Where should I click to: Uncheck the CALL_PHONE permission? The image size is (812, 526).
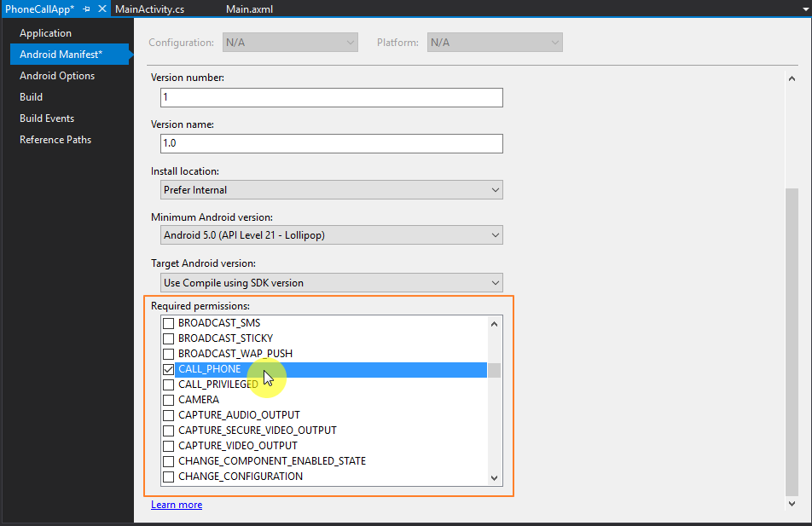pos(168,370)
